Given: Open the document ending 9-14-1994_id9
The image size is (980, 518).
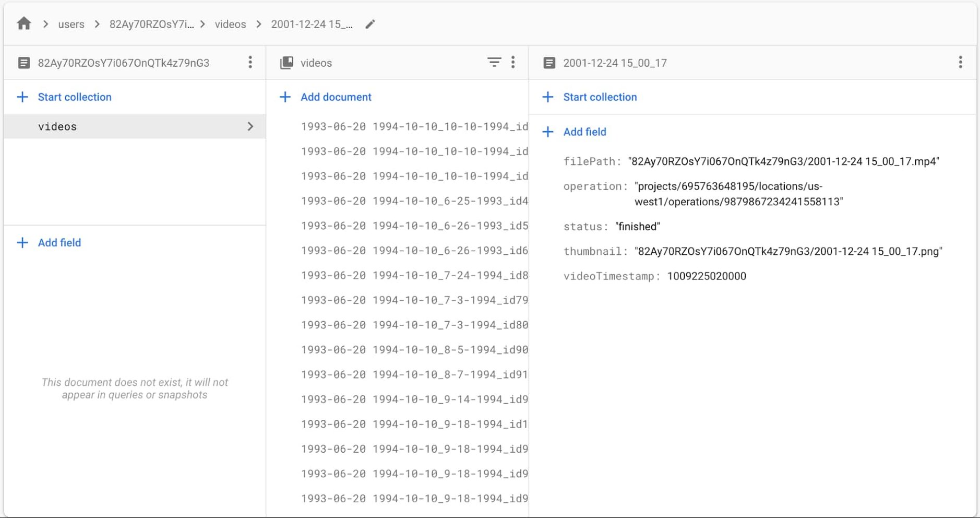Looking at the screenshot, I should coord(414,399).
